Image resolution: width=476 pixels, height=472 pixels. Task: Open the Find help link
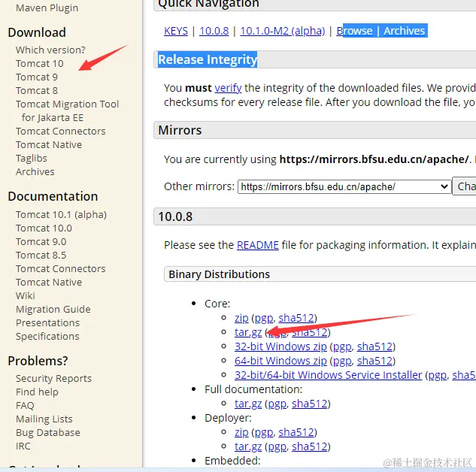(37, 392)
